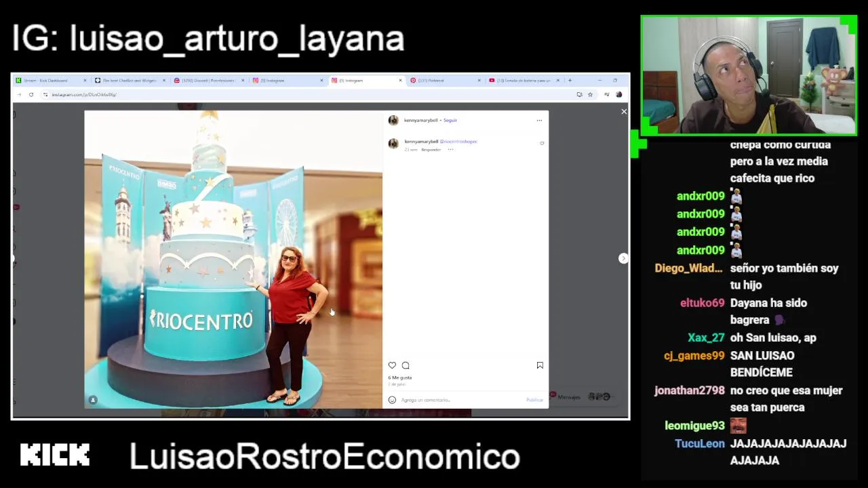This screenshot has height=488, width=868.
Task: Click username leomigue93 in chat
Action: (x=694, y=426)
